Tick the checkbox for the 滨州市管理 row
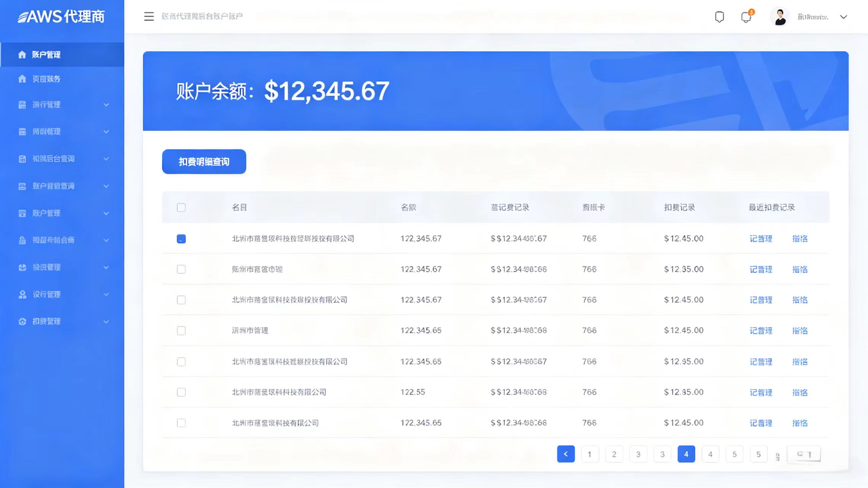 click(x=181, y=331)
